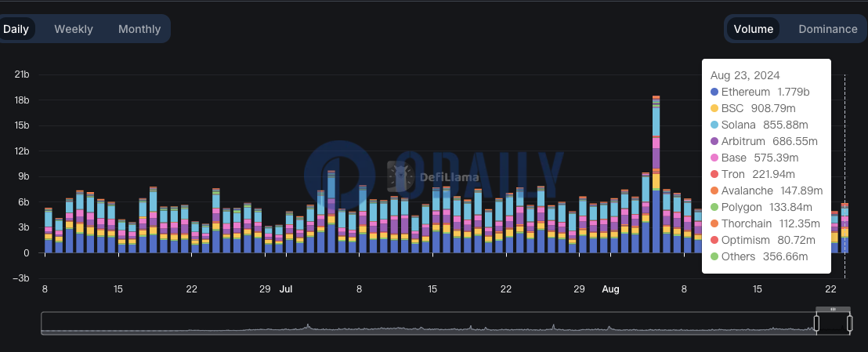The height and width of the screenshot is (352, 868).
Task: Click the 'Avalanche 147.89m' tooltip row
Action: (766, 191)
